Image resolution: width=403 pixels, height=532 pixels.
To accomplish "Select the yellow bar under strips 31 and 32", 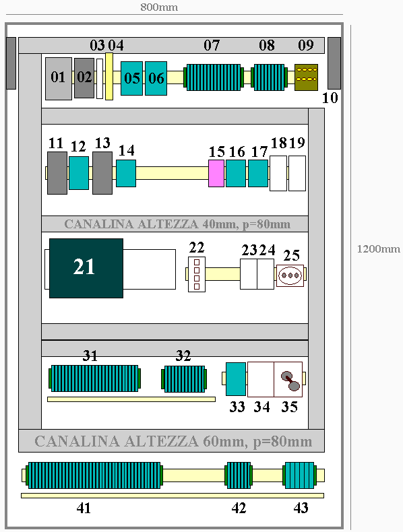I will pos(131,399).
